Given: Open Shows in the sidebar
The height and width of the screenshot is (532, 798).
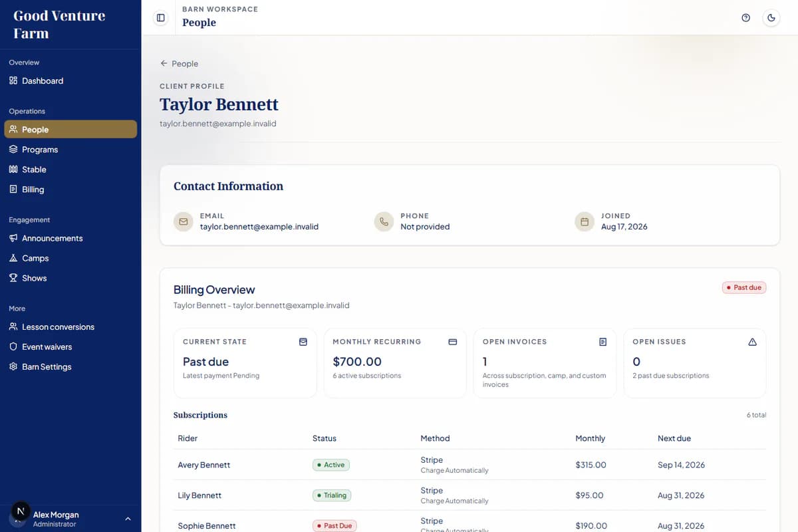Looking at the screenshot, I should tap(70, 278).
